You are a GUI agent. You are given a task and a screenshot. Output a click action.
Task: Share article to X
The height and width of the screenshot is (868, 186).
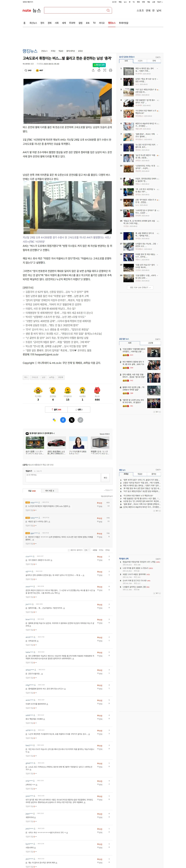[x=72, y=420]
